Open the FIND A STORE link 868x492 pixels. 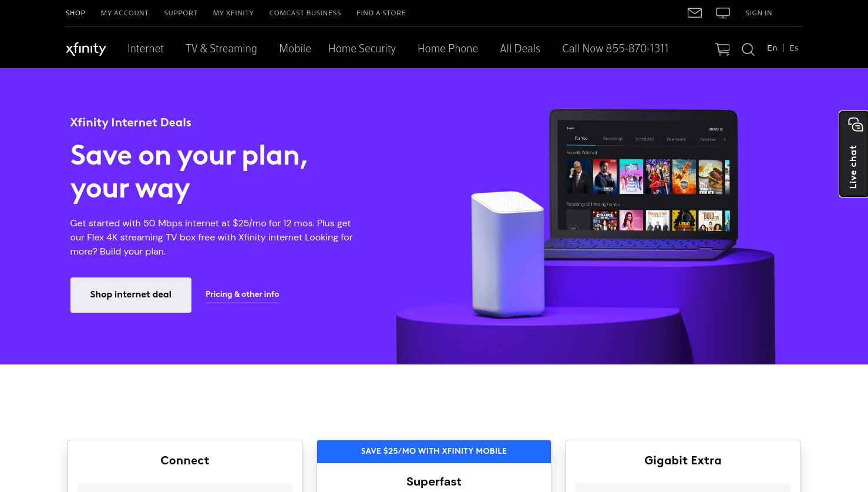(381, 13)
